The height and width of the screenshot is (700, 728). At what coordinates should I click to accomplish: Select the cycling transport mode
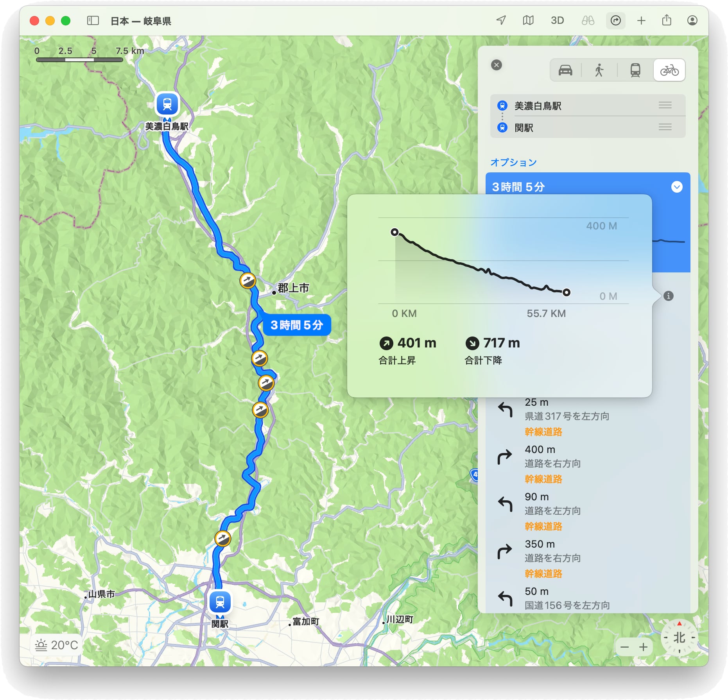(x=669, y=70)
